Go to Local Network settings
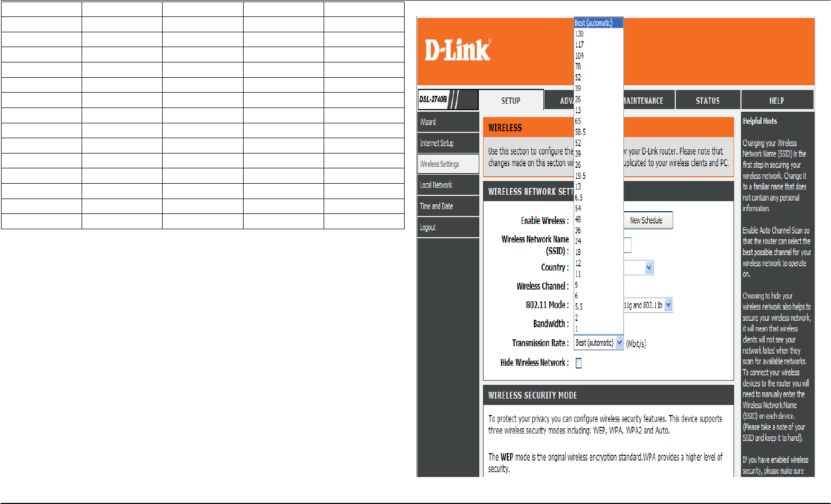831x504 pixels. pyautogui.click(x=448, y=185)
